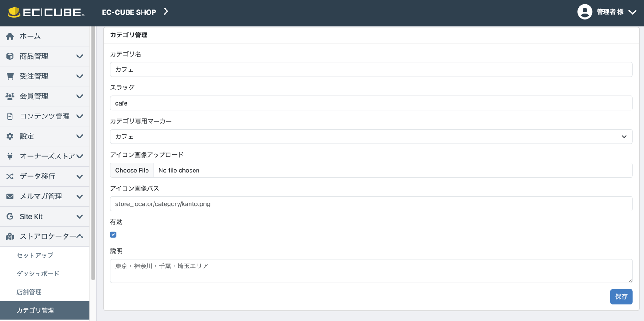The image size is (644, 321).
Task: Click the Site Kit menu label
Action: [x=31, y=216]
